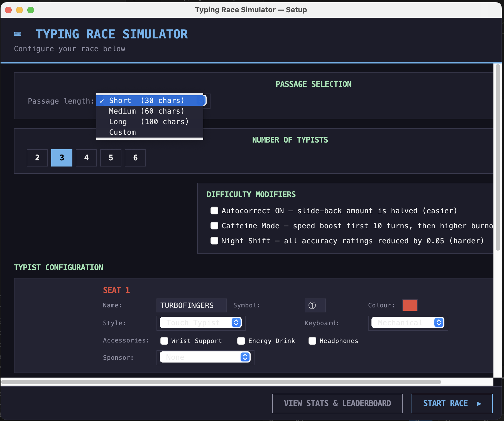Image resolution: width=504 pixels, height=421 pixels.
Task: Enable the Autocorrect ON modifier
Action: [x=214, y=210]
